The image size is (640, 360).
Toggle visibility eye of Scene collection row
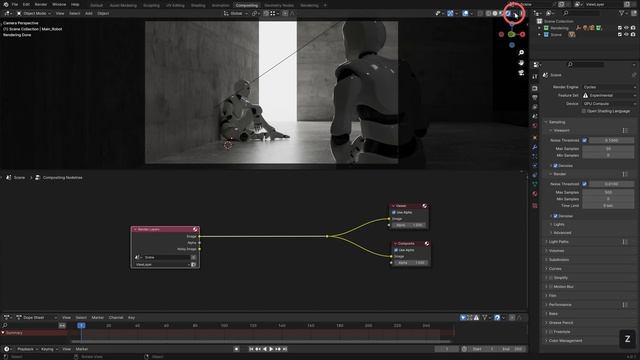point(626,35)
